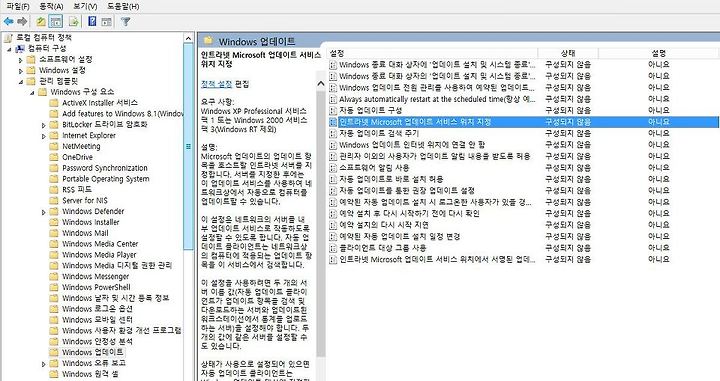Click the 로컬 컴퓨터 정책 root icon
The height and width of the screenshot is (381, 720).
point(9,38)
